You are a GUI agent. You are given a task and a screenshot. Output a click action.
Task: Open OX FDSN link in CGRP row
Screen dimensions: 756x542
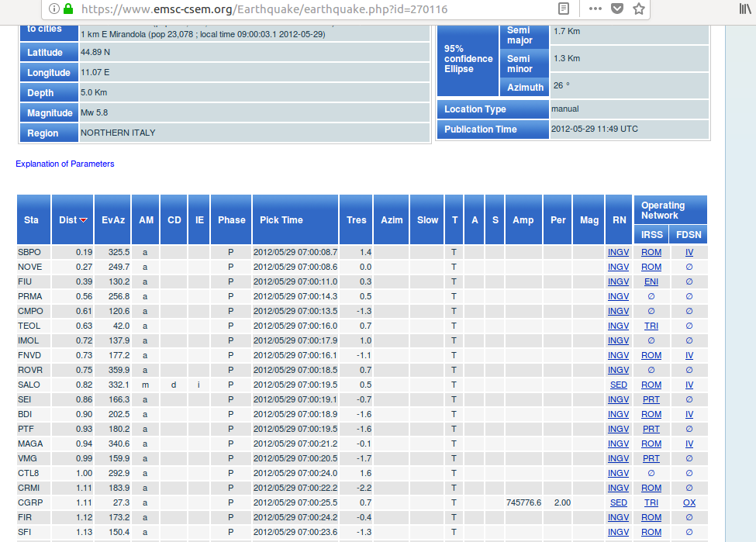[689, 502]
